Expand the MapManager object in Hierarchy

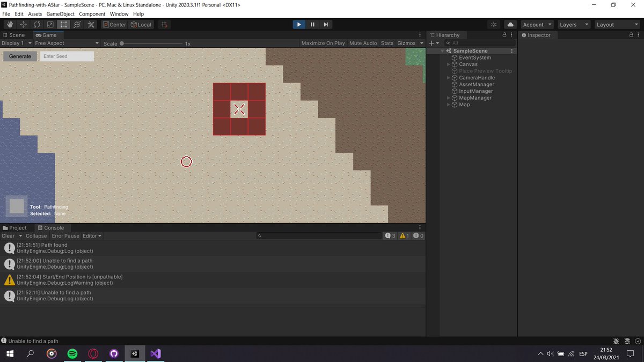click(449, 98)
